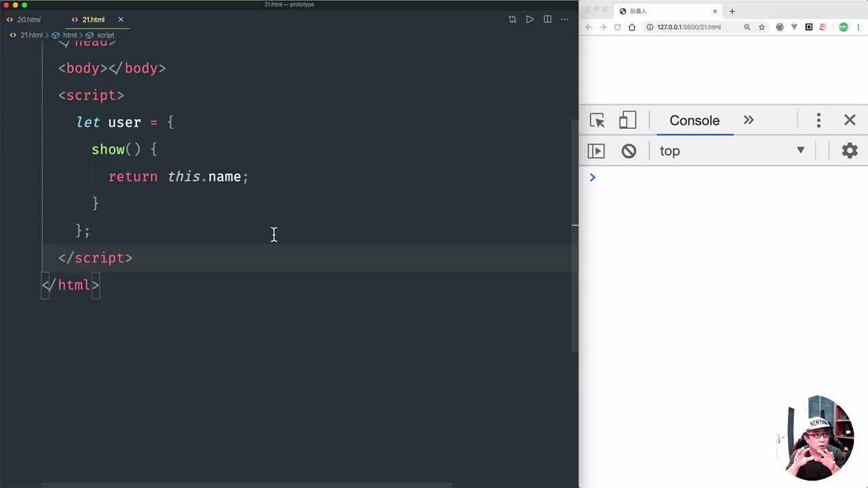Open the Chrome three-dot menu
Screen dimensions: 868x488
(859, 27)
